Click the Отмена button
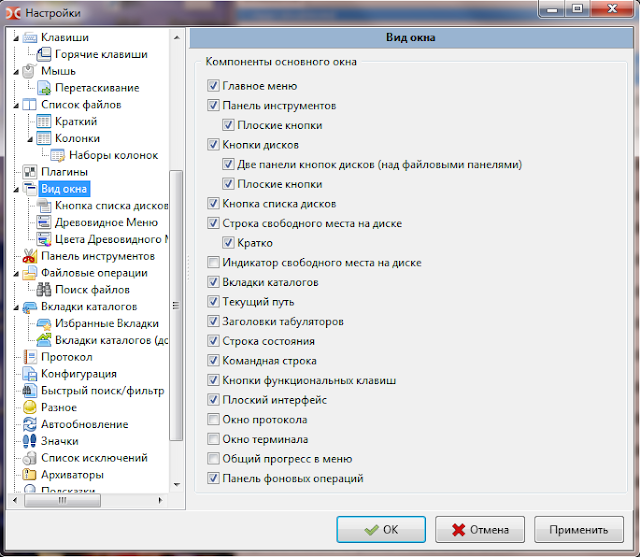The image size is (640, 557). click(480, 529)
